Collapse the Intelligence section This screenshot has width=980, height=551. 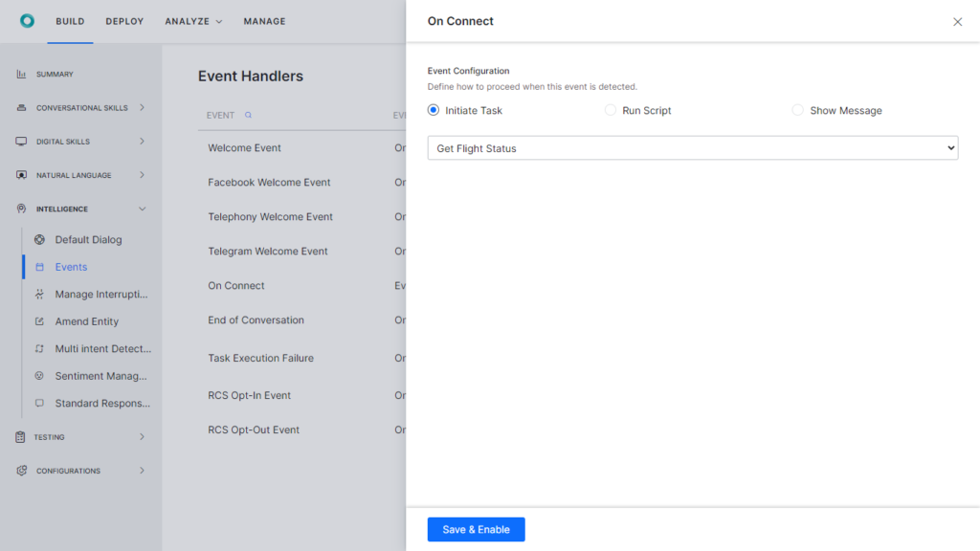point(142,209)
